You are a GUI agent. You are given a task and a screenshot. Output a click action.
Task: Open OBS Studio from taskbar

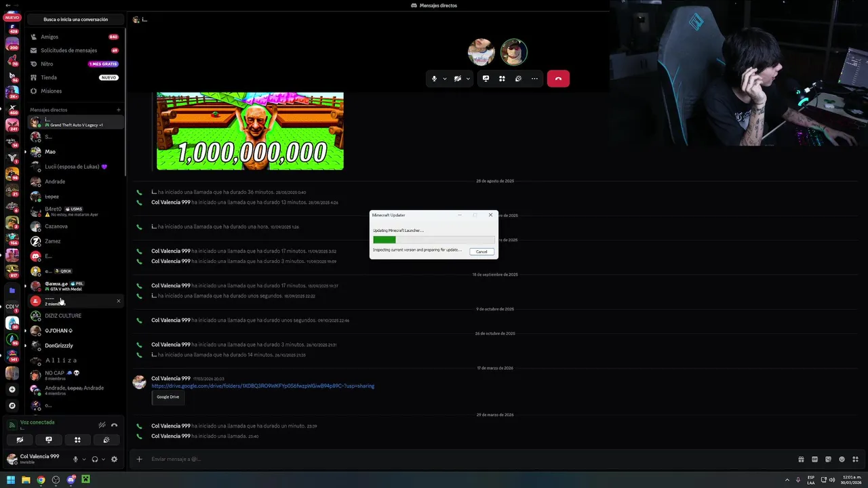pyautogui.click(x=56, y=480)
